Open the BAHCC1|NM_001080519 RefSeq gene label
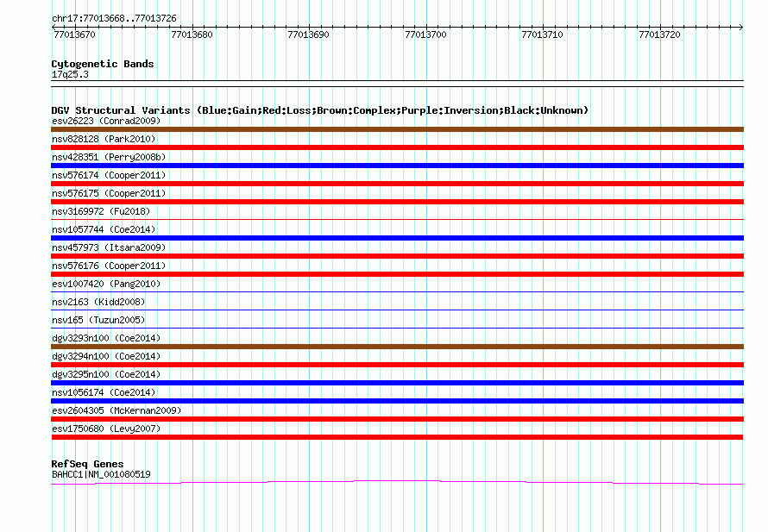This screenshot has height=532, width=768. click(x=101, y=474)
